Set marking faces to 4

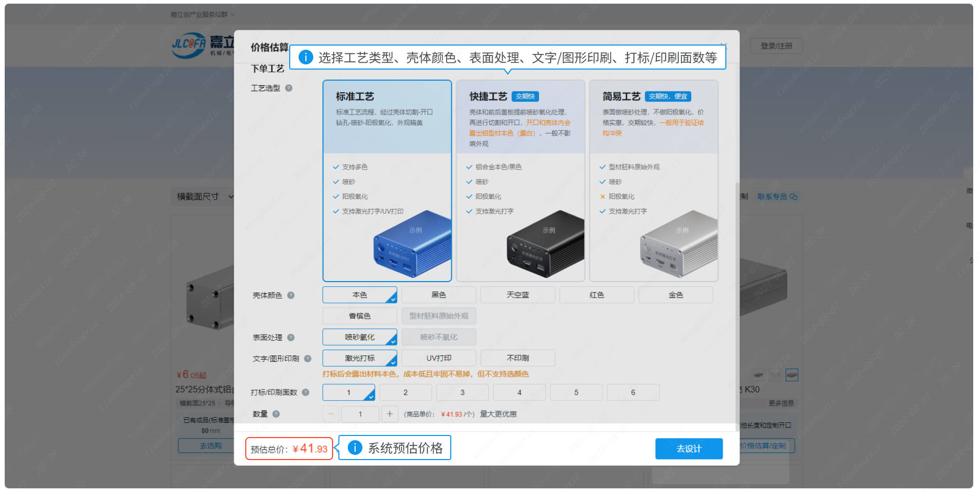coord(519,393)
